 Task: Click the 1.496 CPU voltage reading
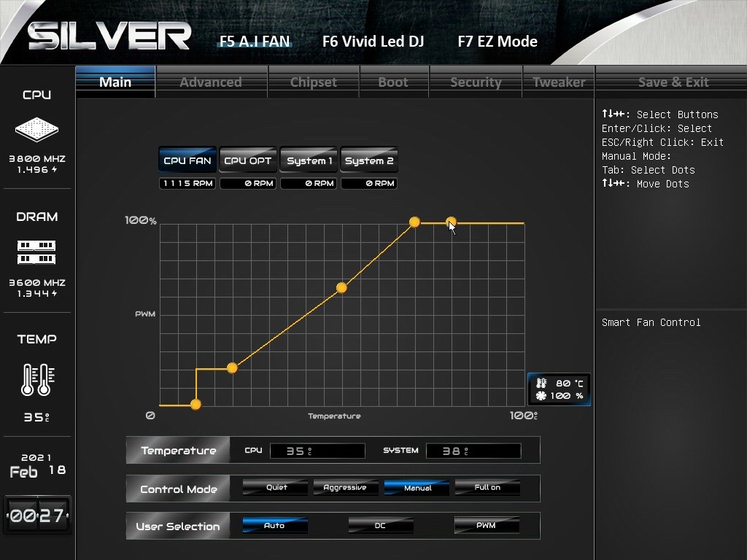37,169
